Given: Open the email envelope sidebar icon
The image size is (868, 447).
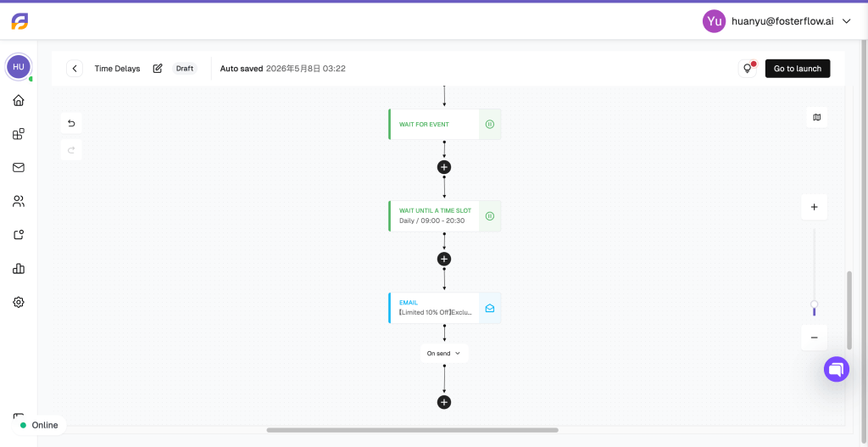Looking at the screenshot, I should 19,167.
